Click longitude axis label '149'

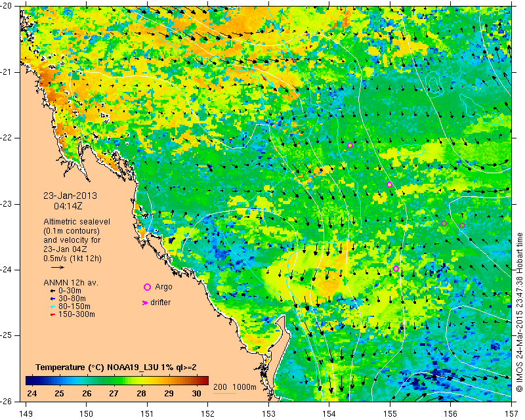(26, 414)
